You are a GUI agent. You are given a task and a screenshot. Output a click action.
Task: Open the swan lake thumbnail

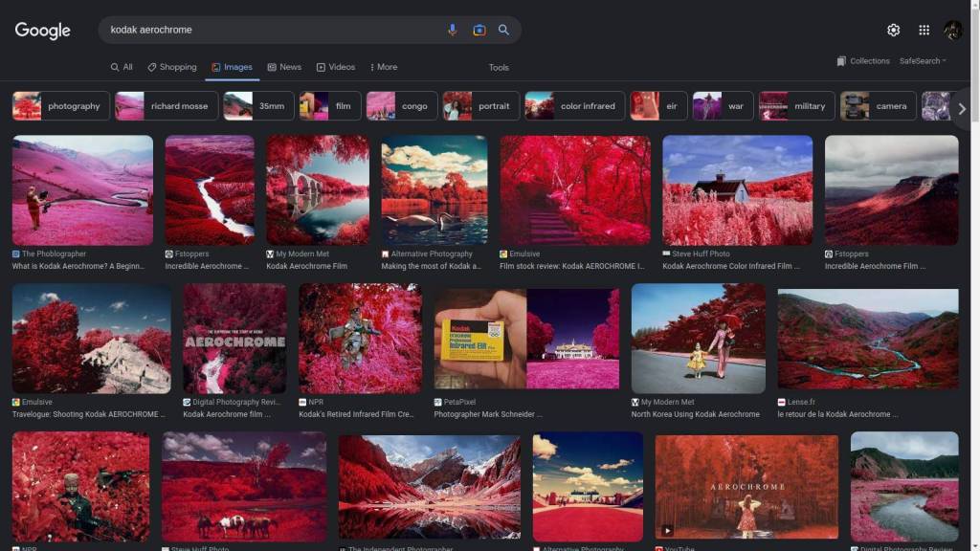pyautogui.click(x=434, y=190)
